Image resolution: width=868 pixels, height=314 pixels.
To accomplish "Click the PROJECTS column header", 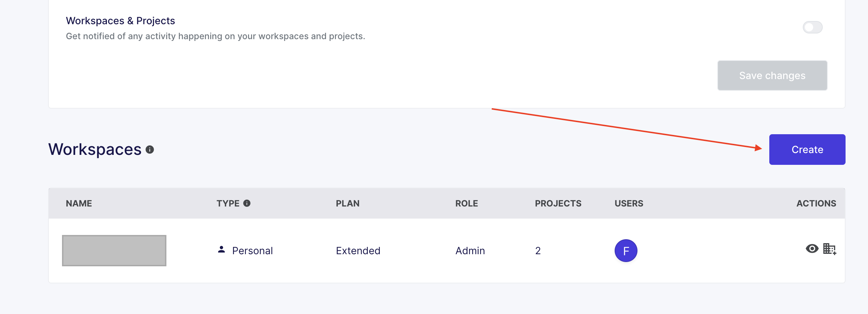I will pos(558,204).
